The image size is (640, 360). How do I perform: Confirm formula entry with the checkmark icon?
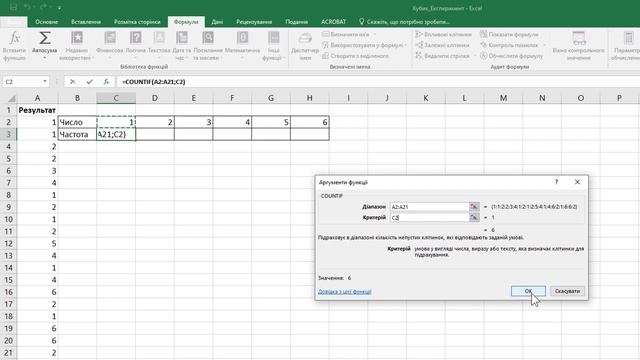click(x=89, y=82)
